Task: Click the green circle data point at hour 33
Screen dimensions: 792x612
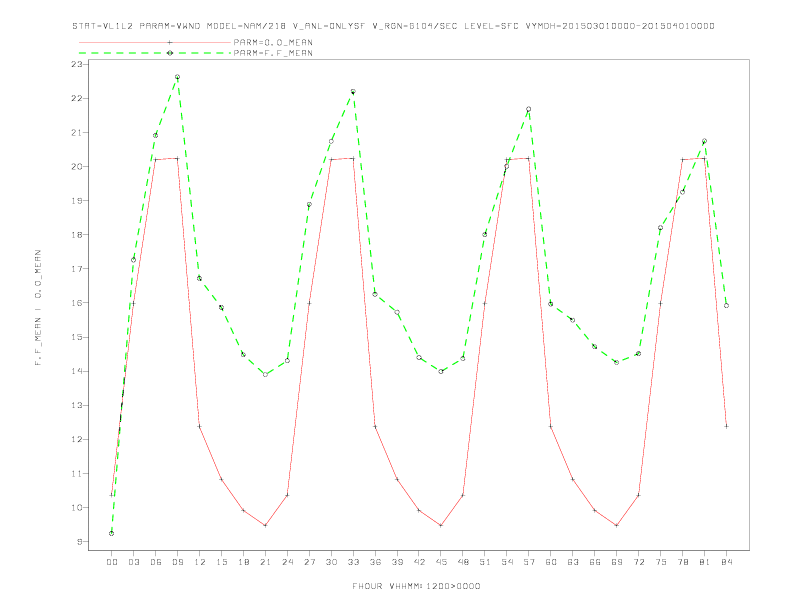Action: pos(353,91)
